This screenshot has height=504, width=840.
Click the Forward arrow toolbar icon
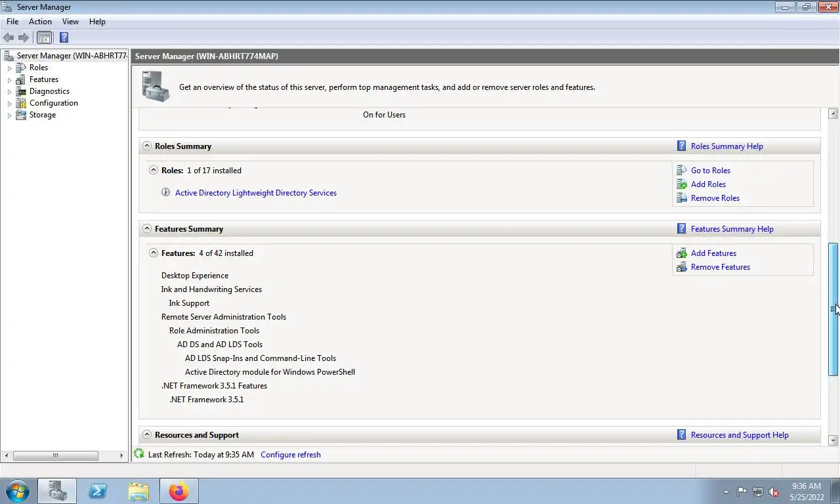[24, 38]
